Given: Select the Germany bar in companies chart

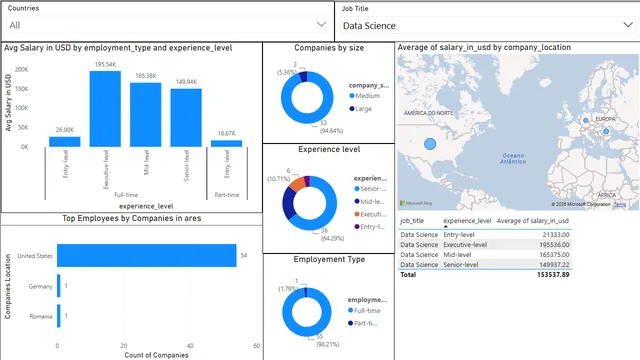Looking at the screenshot, I should click(59, 286).
